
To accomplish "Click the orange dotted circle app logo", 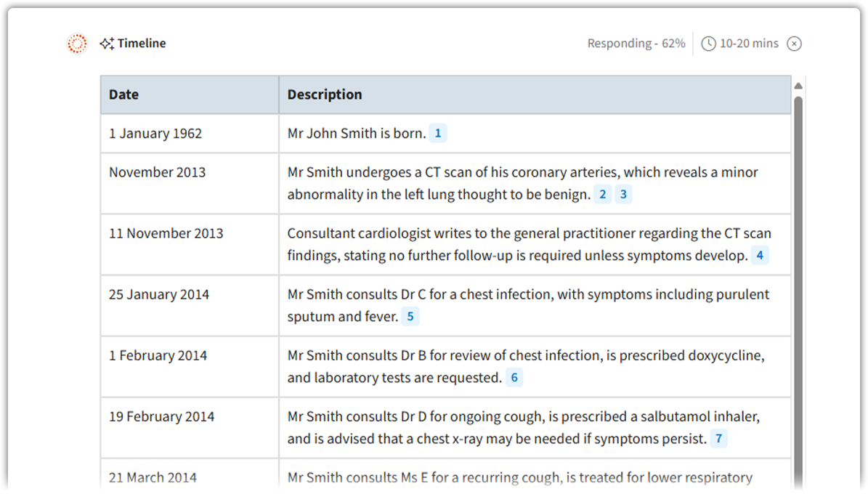I will [76, 44].
